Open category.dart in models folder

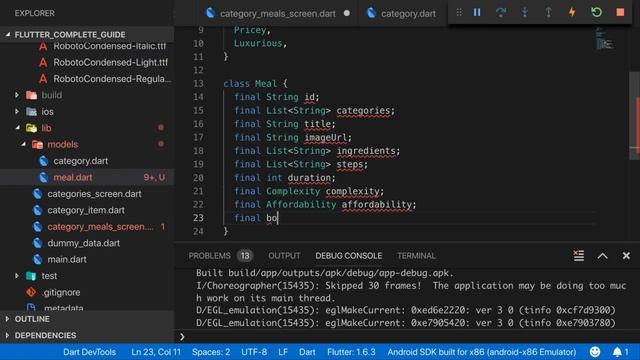pos(80,161)
